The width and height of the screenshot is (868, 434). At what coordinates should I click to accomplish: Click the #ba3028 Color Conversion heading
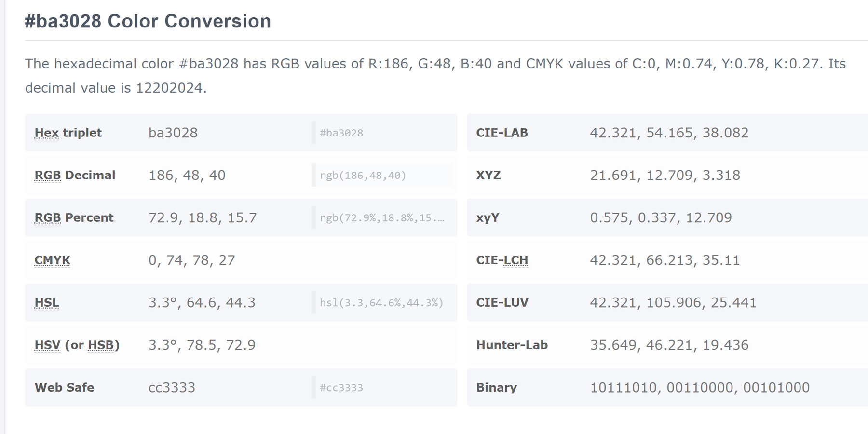pyautogui.click(x=148, y=21)
